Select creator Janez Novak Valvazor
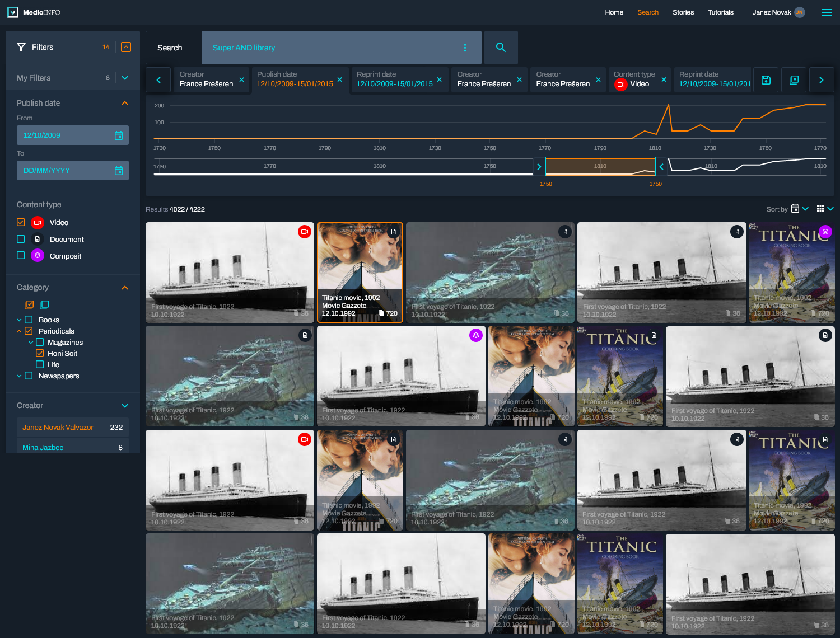Image resolution: width=840 pixels, height=638 pixels. 73,427
